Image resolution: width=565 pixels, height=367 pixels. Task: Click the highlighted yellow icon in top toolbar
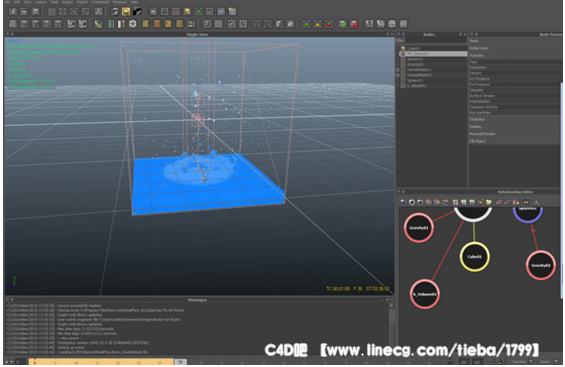[x=126, y=12]
